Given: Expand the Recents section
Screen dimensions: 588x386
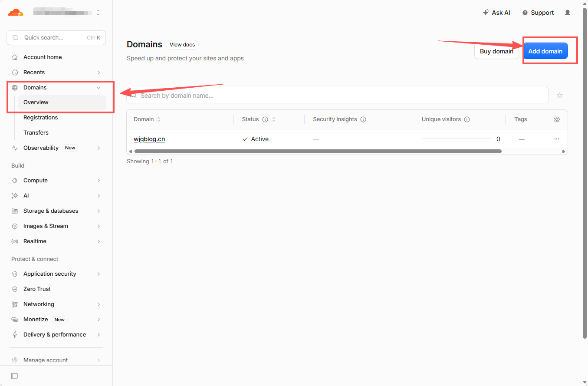Looking at the screenshot, I should point(99,73).
